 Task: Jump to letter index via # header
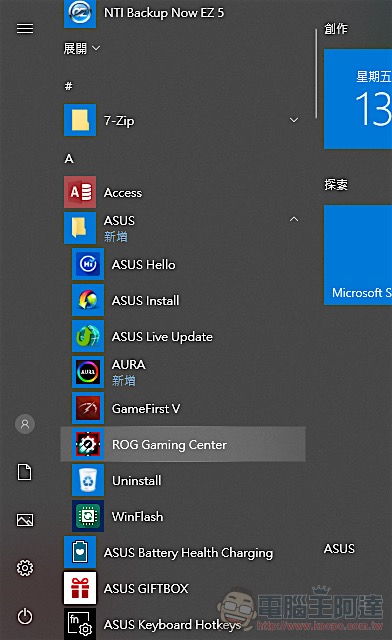pos(69,86)
